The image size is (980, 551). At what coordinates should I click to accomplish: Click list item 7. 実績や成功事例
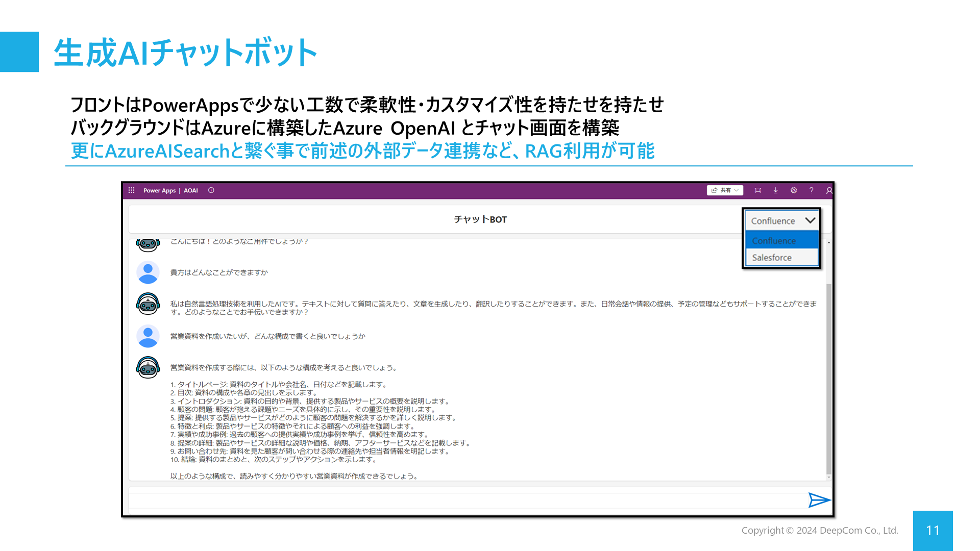tap(300, 434)
